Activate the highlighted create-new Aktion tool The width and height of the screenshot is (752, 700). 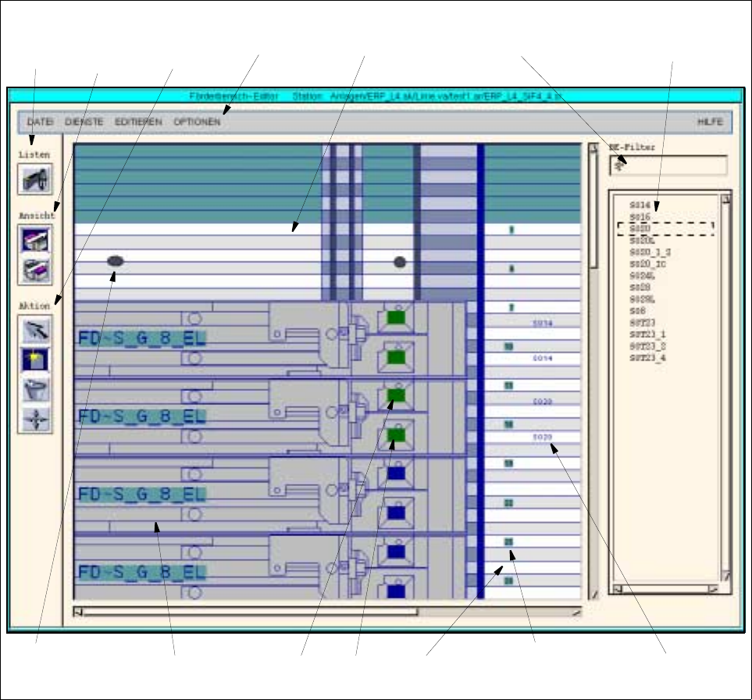pos(35,360)
